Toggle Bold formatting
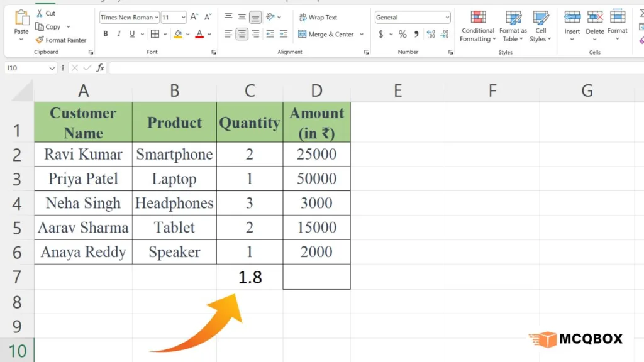Viewport: 644px width, 362px height. click(106, 35)
